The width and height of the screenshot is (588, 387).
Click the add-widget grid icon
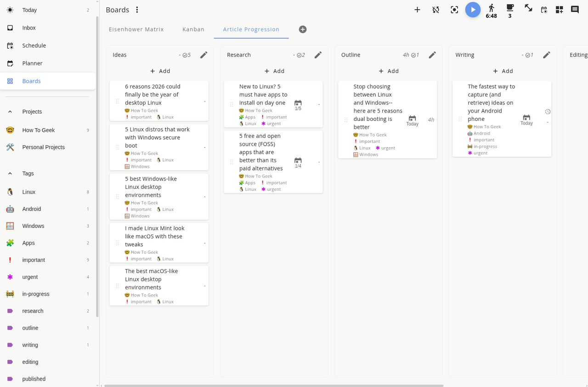[x=559, y=9]
